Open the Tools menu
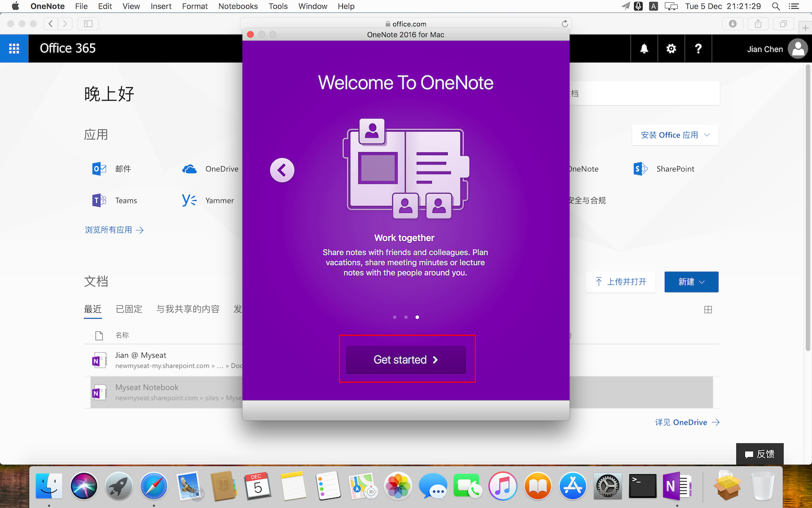 (278, 6)
